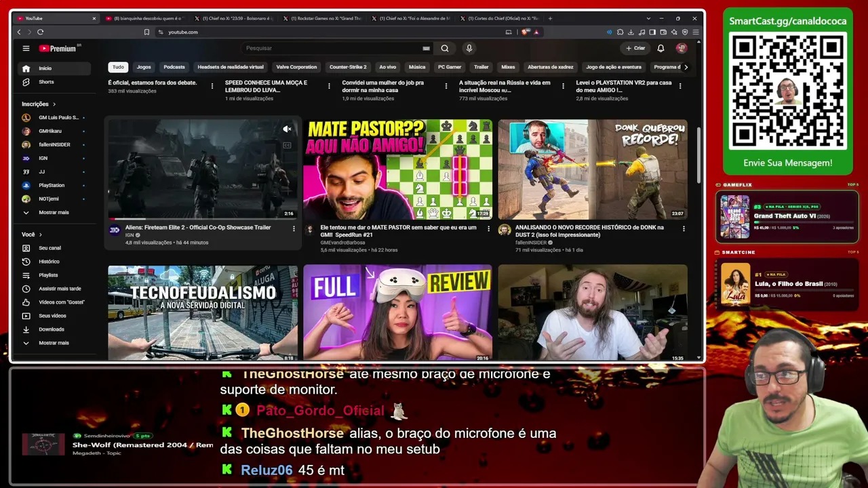The width and height of the screenshot is (868, 488).
Task: Click the YouTube page vertical scrollbar
Action: pyautogui.click(x=699, y=154)
